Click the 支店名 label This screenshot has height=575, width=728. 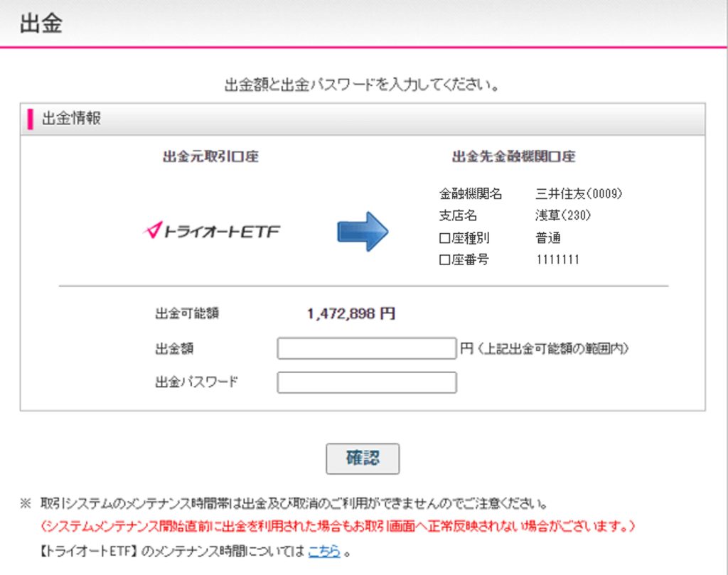click(x=458, y=215)
